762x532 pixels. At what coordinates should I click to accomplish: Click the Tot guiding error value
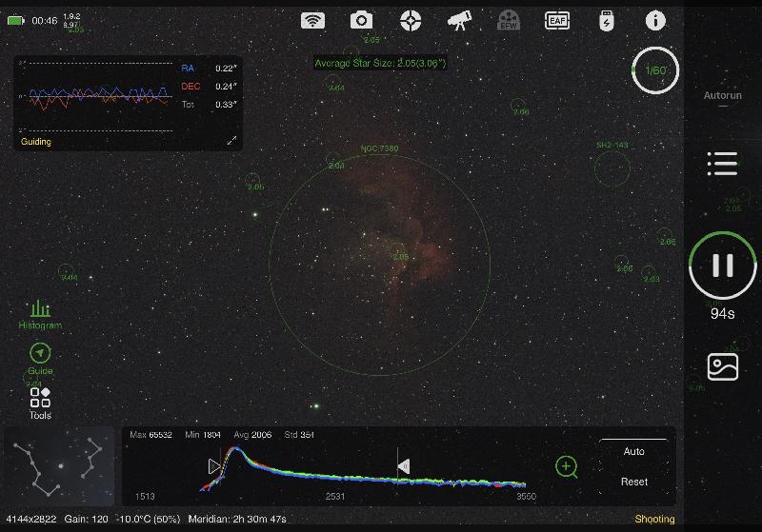pyautogui.click(x=226, y=105)
